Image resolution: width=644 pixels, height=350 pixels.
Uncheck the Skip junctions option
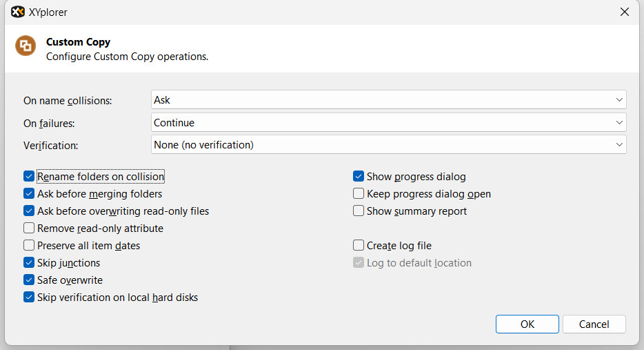[x=29, y=263]
